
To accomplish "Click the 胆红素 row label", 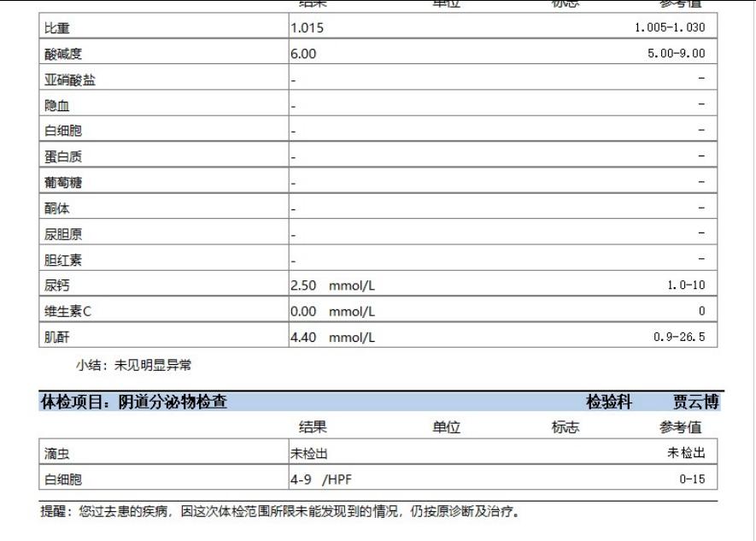I will [63, 260].
